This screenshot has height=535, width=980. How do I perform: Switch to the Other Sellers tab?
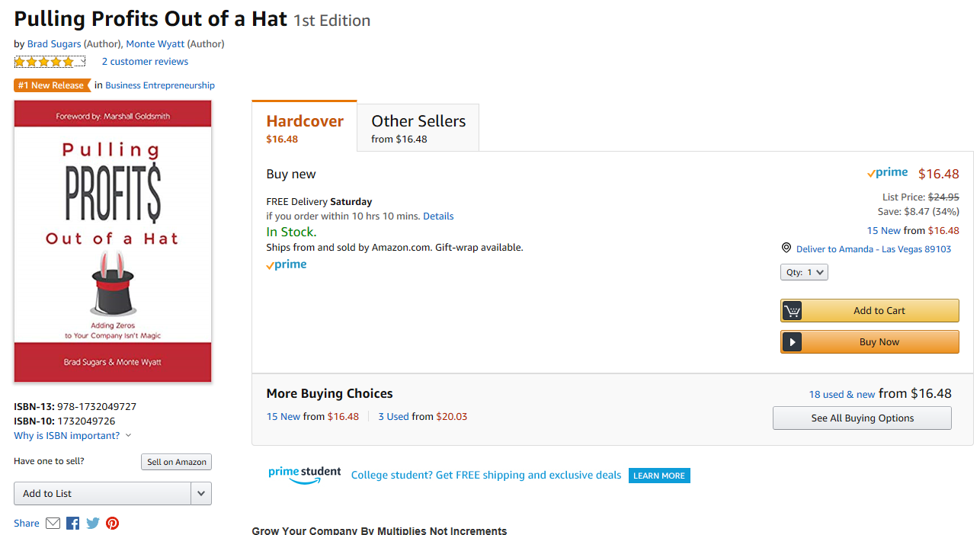[418, 127]
